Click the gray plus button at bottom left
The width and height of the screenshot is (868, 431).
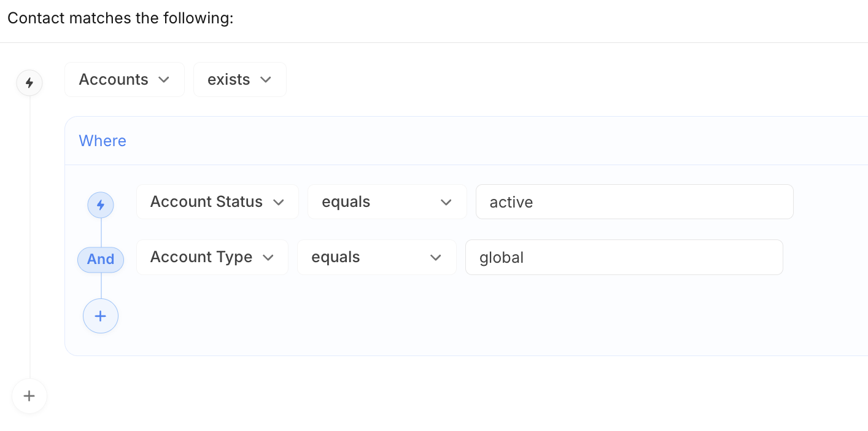click(x=29, y=396)
